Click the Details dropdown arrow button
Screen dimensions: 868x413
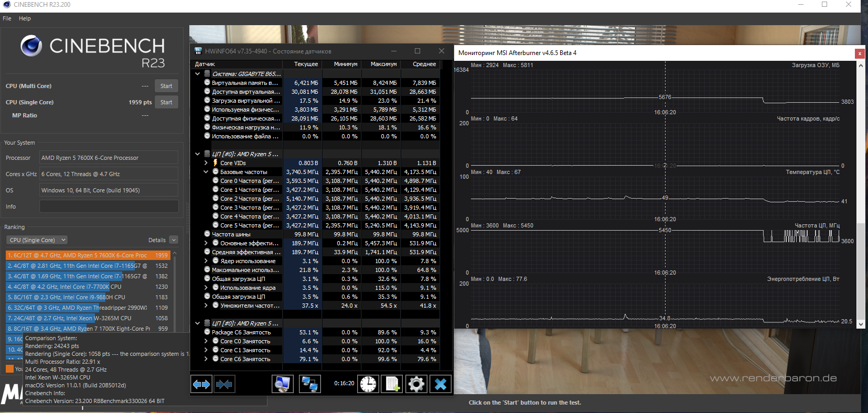point(174,240)
